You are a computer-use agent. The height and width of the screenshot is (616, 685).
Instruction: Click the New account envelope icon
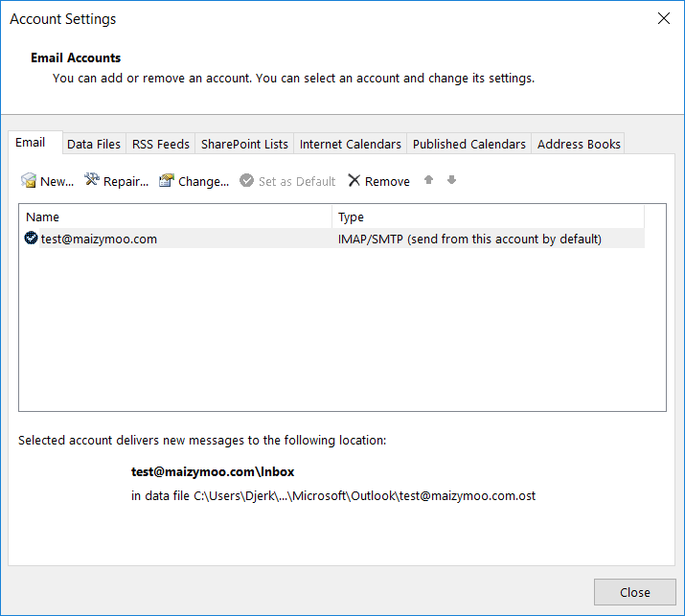[29, 181]
